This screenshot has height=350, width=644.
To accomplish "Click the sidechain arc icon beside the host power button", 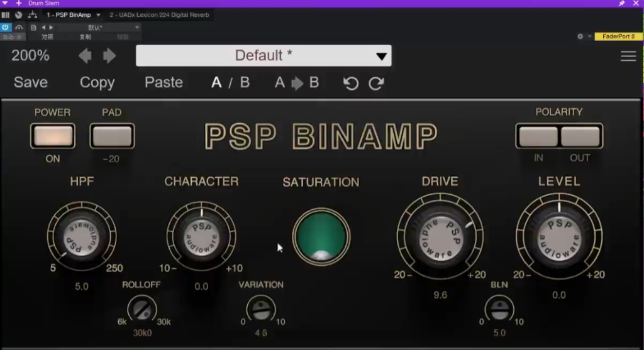I will click(19, 28).
